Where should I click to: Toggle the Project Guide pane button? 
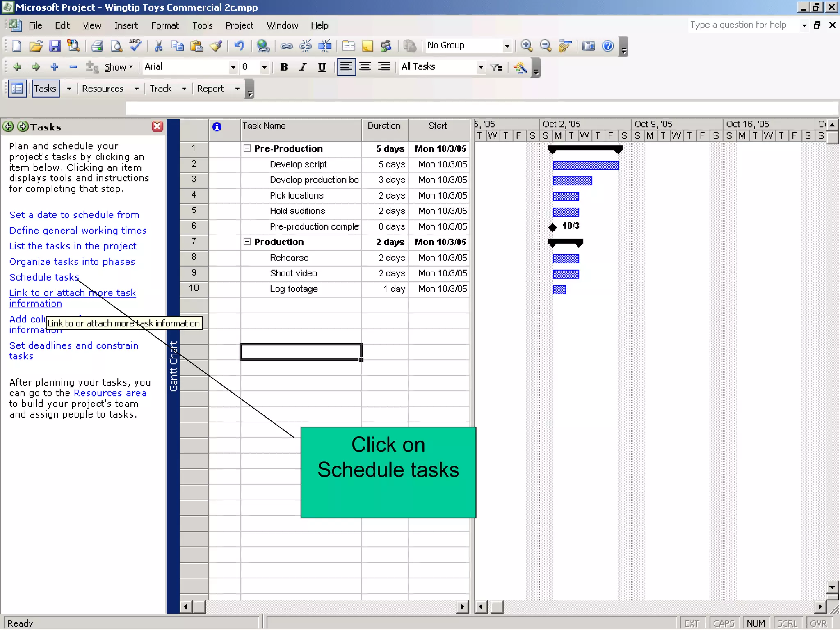click(x=17, y=89)
